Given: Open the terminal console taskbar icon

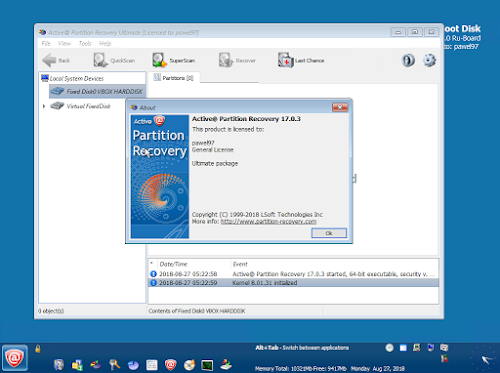Looking at the screenshot, I should tap(207, 365).
